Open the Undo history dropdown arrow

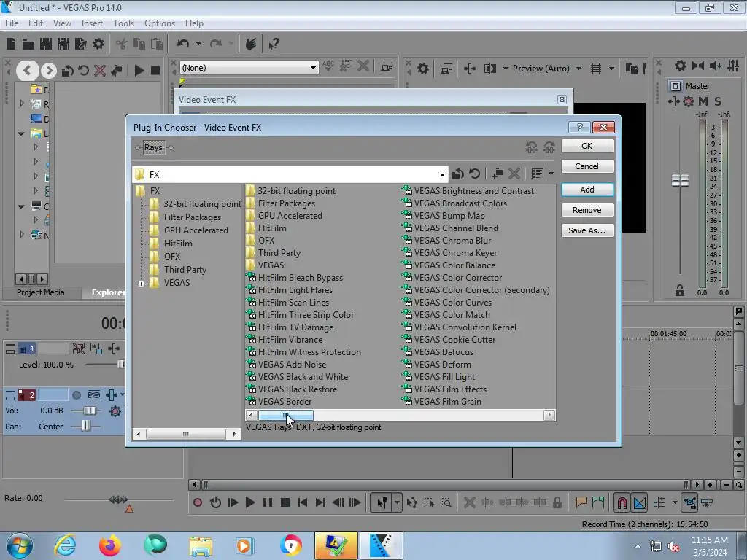198,44
